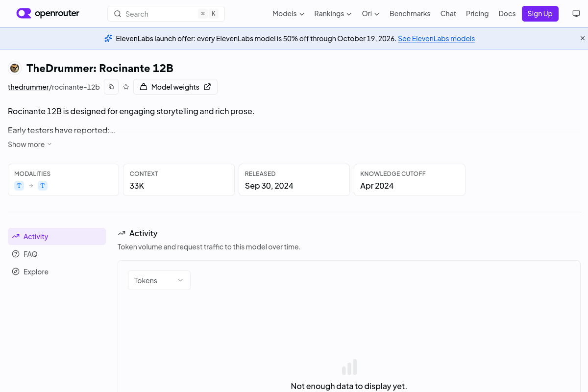Go to the Benchmarks page
The width and height of the screenshot is (588, 392).
(410, 14)
